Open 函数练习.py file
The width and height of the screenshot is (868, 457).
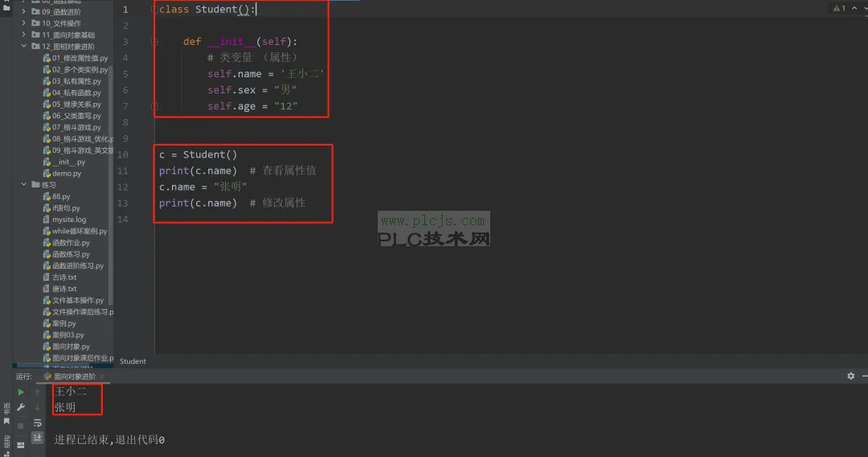67,254
